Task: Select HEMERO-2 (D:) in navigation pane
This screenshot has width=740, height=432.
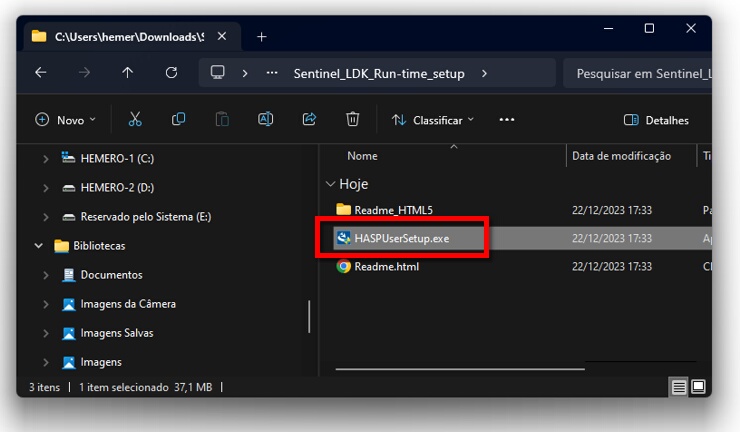Action: point(117,188)
